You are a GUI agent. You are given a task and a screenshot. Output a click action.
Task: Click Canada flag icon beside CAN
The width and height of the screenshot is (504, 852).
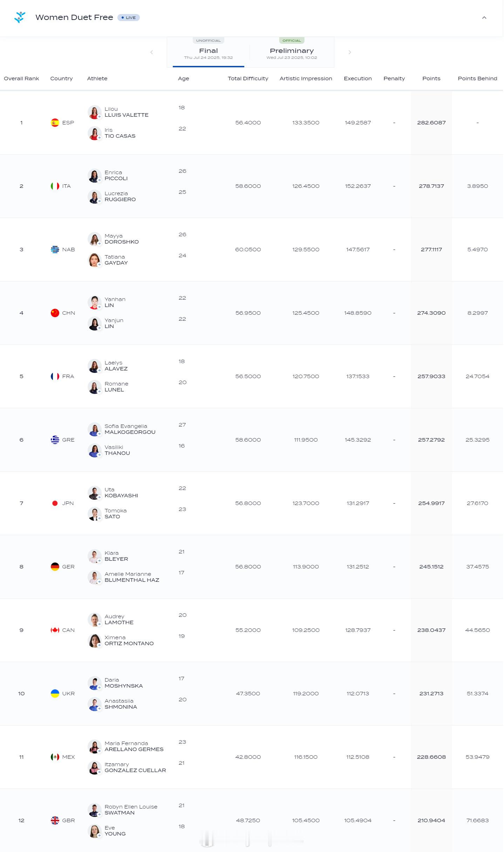click(x=55, y=630)
